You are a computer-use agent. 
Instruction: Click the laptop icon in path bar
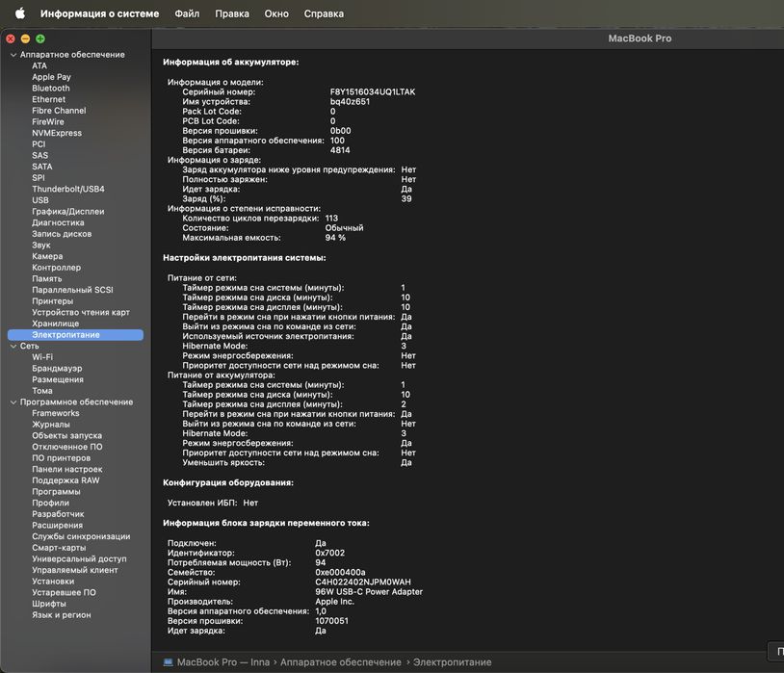169,662
